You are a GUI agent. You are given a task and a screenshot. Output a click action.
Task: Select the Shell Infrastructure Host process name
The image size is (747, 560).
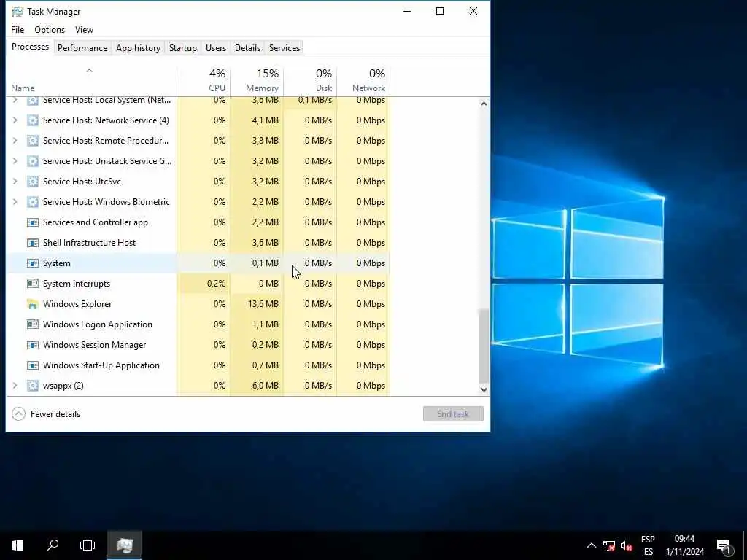(89, 243)
